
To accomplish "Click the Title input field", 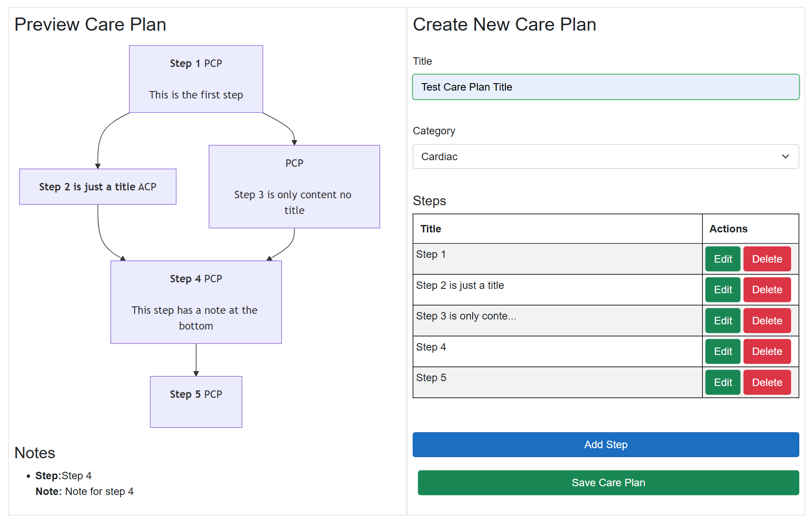I will pyautogui.click(x=606, y=87).
